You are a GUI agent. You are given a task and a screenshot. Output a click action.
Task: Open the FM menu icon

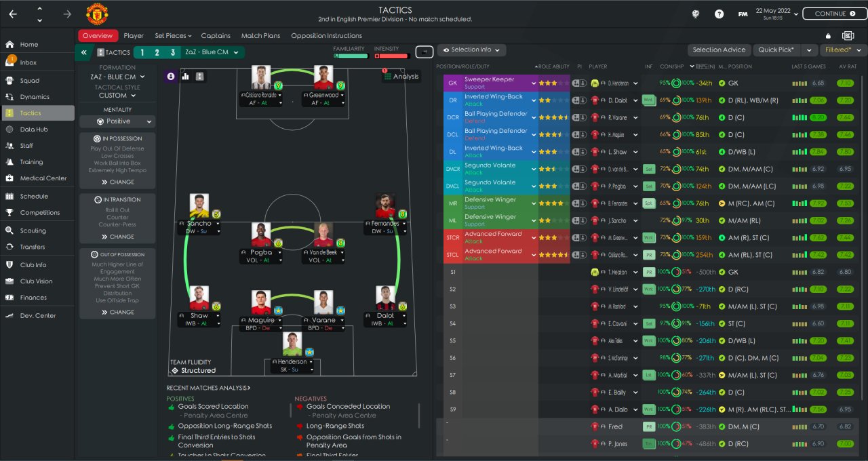pos(743,14)
